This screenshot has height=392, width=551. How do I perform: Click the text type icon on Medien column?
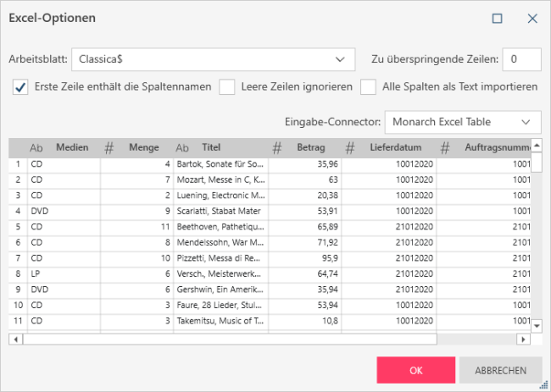point(36,147)
